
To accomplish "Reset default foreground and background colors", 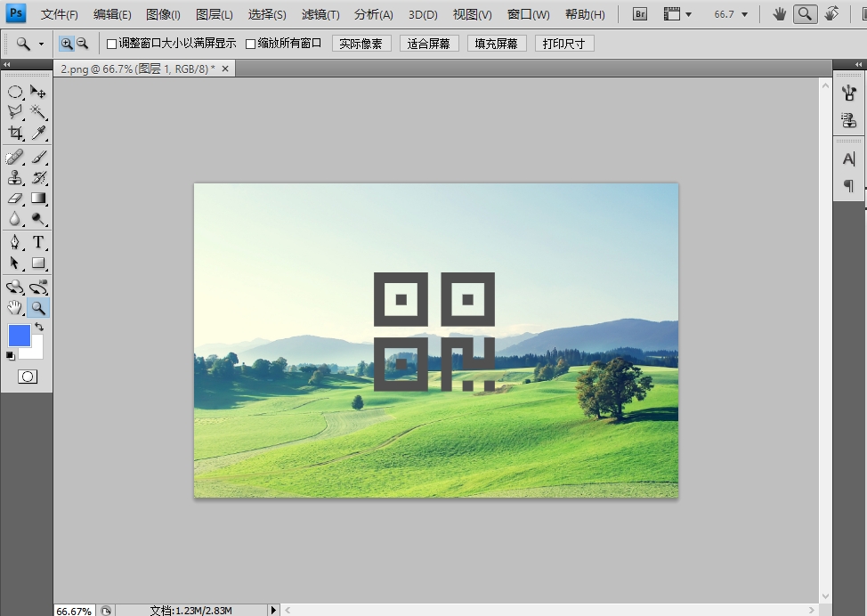I will (x=11, y=355).
